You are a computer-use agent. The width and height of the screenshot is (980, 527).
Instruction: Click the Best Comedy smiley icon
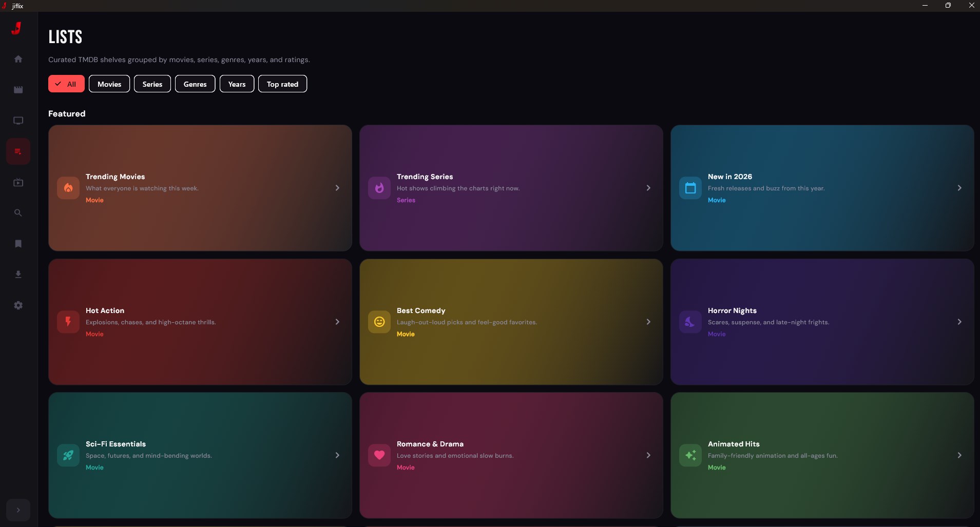pyautogui.click(x=379, y=322)
